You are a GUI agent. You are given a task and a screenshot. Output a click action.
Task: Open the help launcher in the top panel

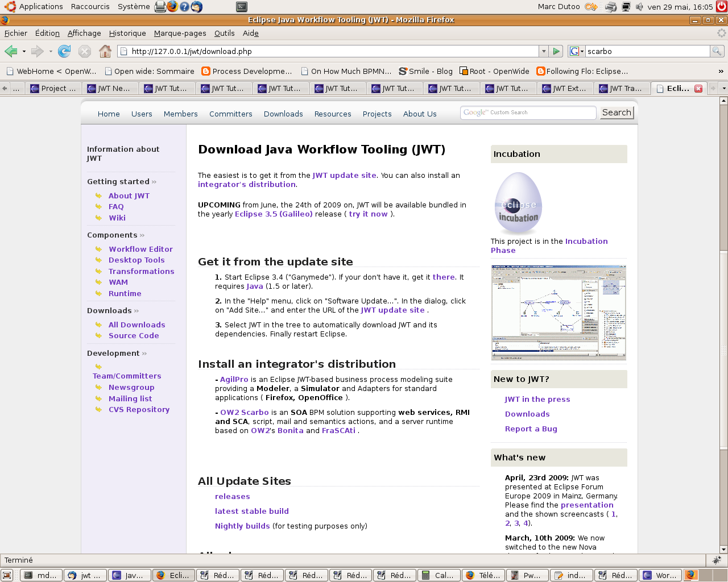(185, 7)
